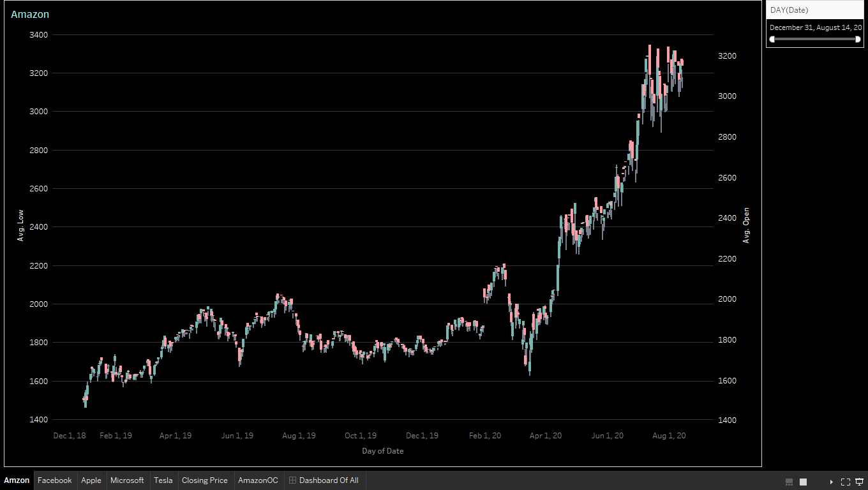Click the start date value December 31
The height and width of the screenshot is (490, 868).
tap(792, 27)
